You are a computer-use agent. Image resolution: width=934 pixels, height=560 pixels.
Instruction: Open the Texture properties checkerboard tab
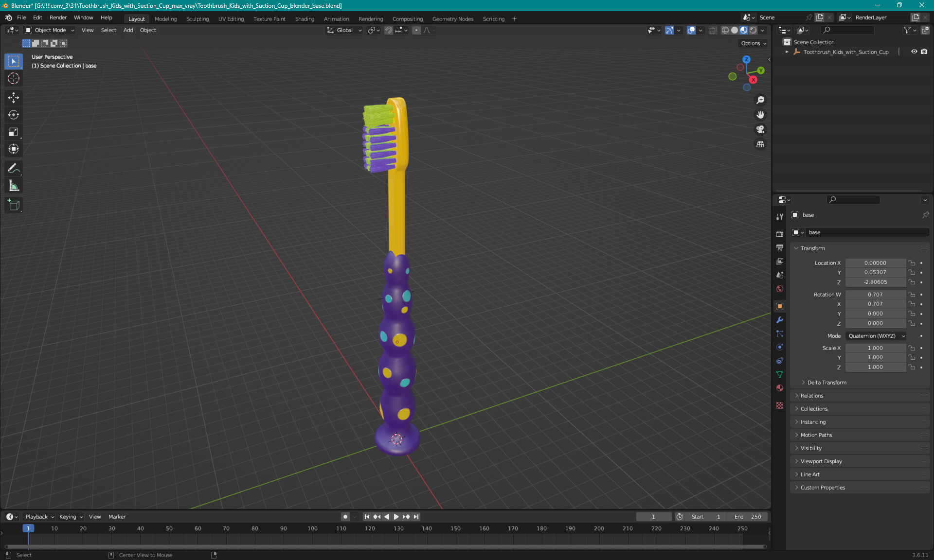[x=780, y=405]
